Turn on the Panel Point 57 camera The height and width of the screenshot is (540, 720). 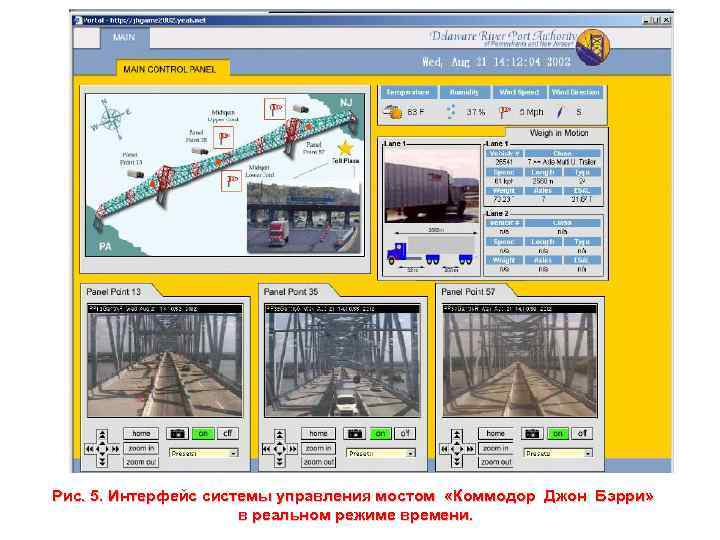(557, 433)
